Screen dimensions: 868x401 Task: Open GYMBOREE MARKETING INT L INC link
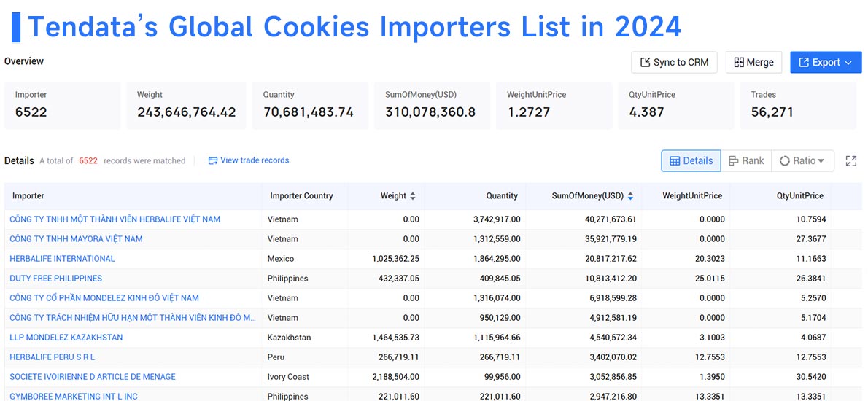pos(74,396)
